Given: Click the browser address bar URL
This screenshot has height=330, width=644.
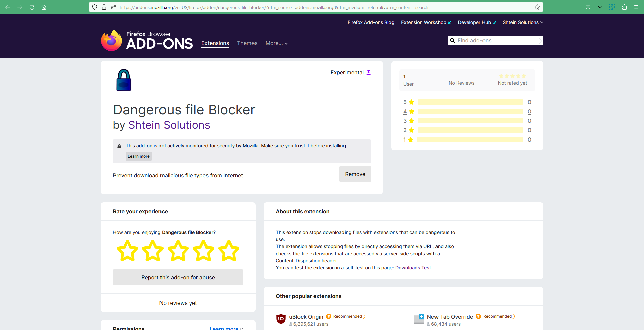Looking at the screenshot, I should coord(274,7).
